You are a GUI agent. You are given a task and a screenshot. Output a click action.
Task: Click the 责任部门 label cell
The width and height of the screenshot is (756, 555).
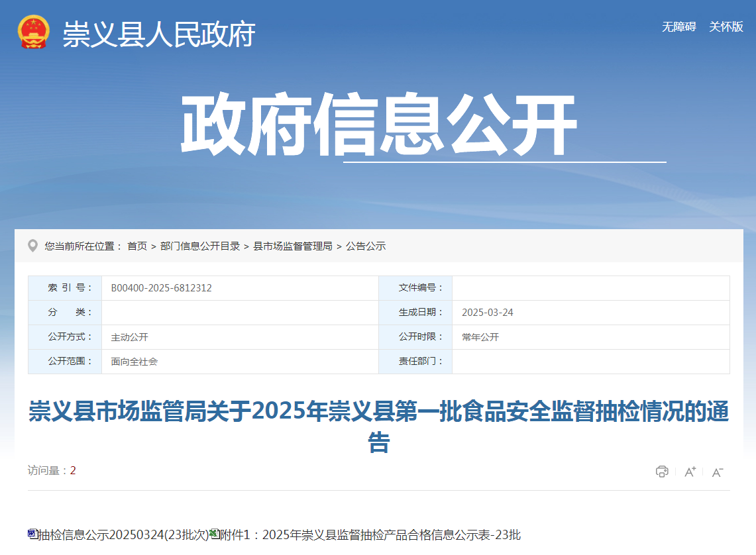[415, 362]
